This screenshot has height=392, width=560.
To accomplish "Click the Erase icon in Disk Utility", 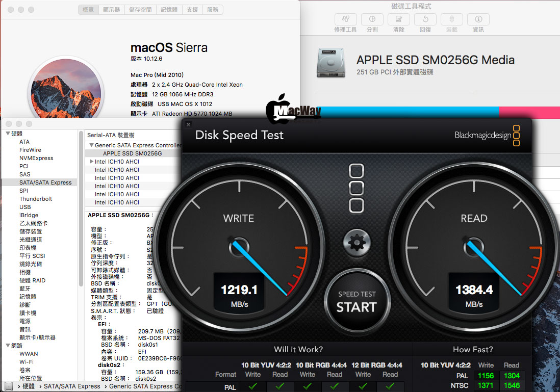I will (x=398, y=19).
